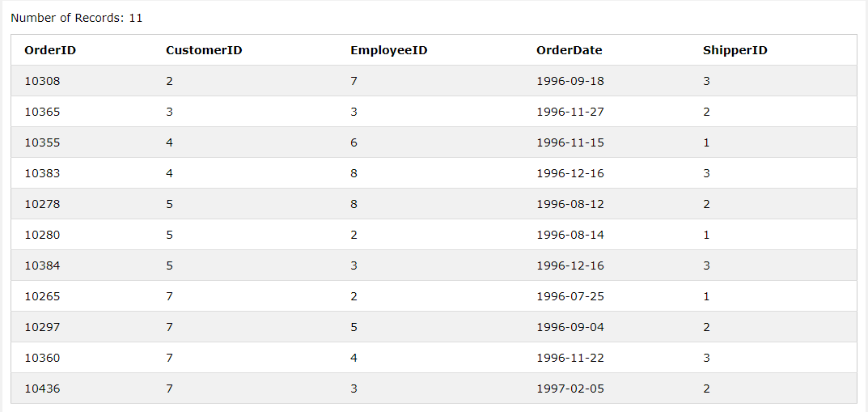Click order ID 10265
The width and height of the screenshot is (868, 412).
point(42,296)
